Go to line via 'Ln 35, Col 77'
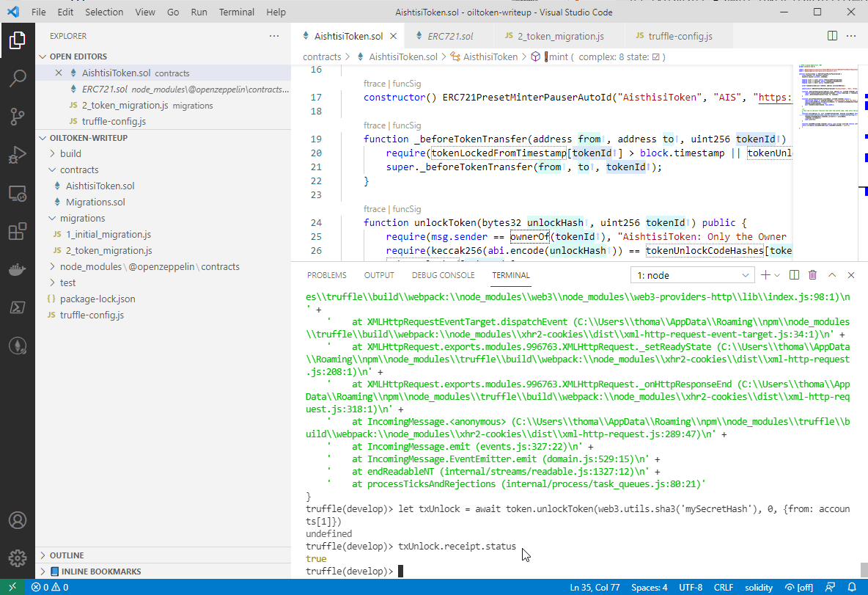 pos(595,587)
